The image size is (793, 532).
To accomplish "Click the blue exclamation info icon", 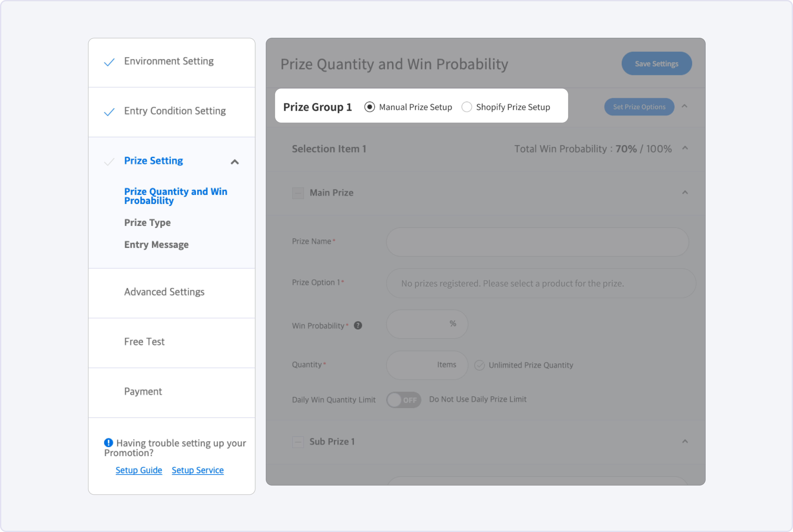I will click(108, 442).
